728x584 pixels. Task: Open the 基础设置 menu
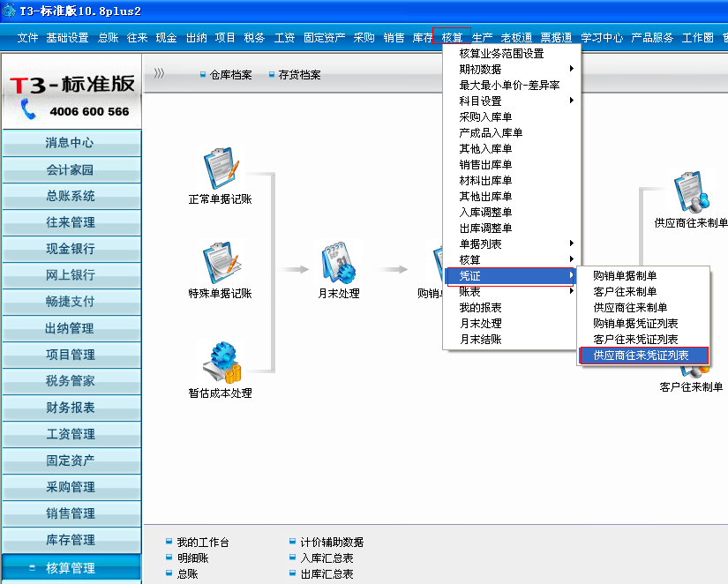click(67, 37)
